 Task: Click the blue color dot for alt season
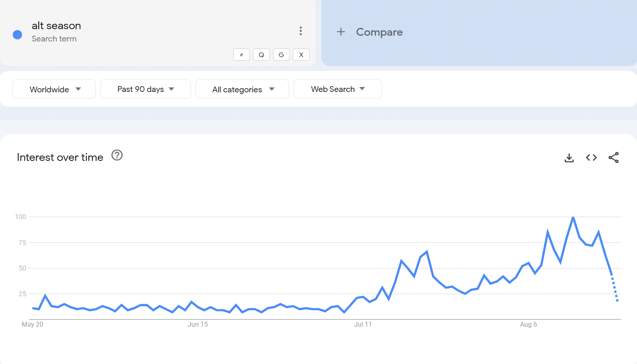(17, 35)
